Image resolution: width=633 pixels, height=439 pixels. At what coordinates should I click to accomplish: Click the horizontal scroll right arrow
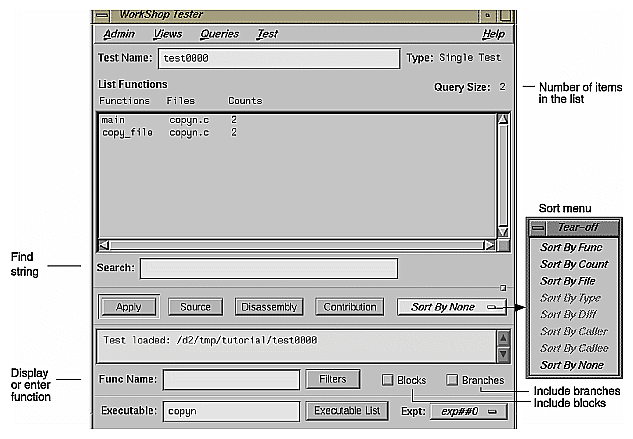(490, 245)
